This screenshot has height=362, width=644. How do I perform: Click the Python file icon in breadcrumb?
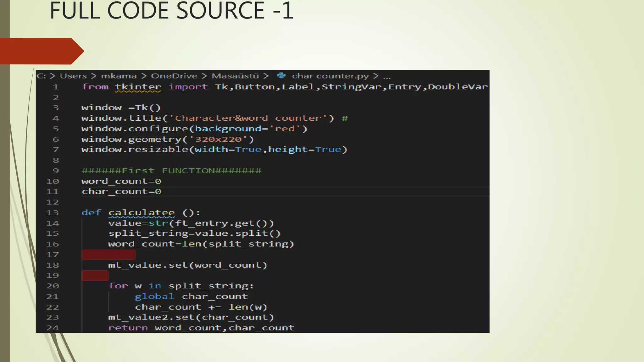[281, 76]
